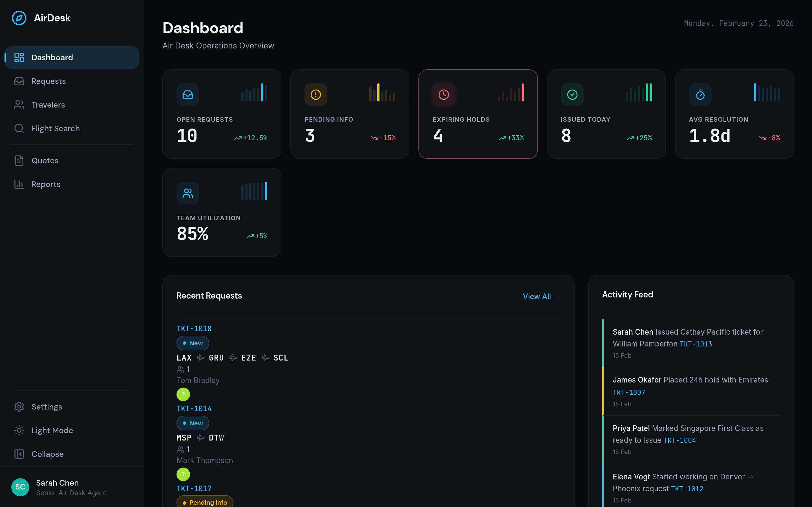This screenshot has height=507, width=812.
Task: Click the Issued Today checkmark icon
Action: click(x=572, y=95)
